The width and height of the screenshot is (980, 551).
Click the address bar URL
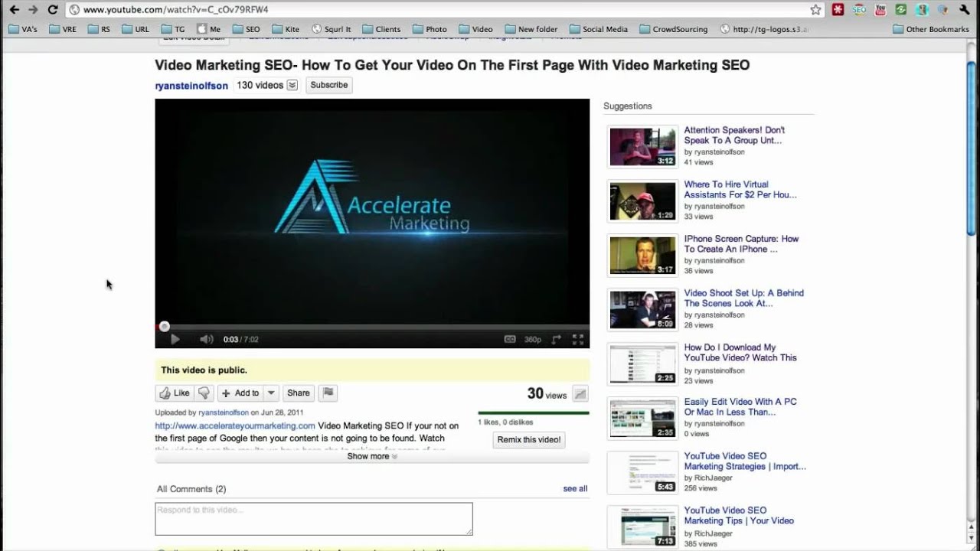pyautogui.click(x=175, y=10)
